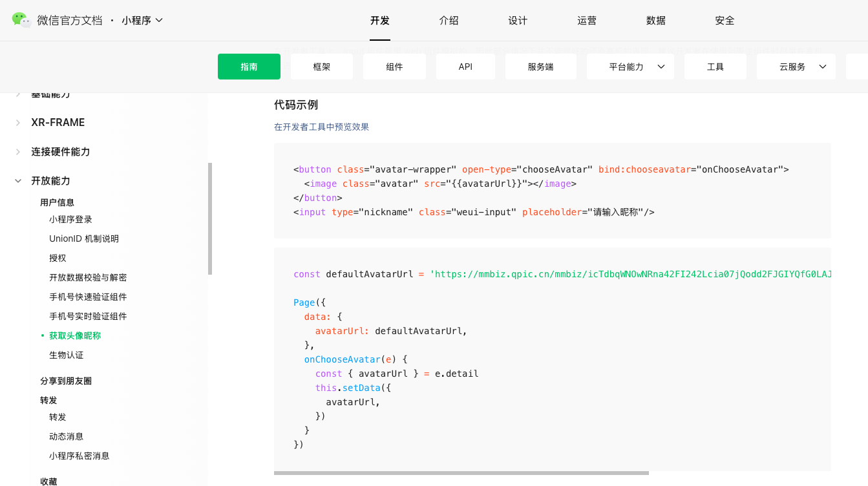The image size is (868, 486).
Task: Click the code block horizontal scrollbar
Action: tap(462, 474)
